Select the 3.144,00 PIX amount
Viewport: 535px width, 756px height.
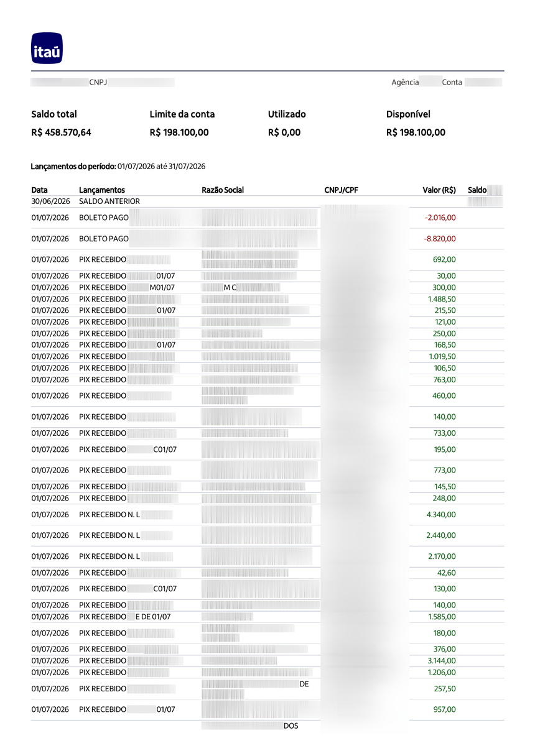pyautogui.click(x=441, y=661)
